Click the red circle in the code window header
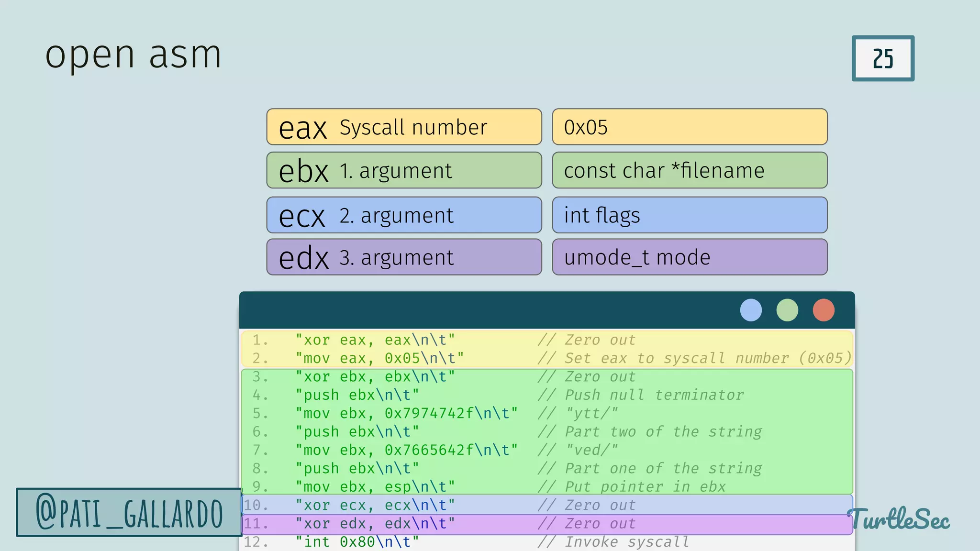 pos(824,310)
